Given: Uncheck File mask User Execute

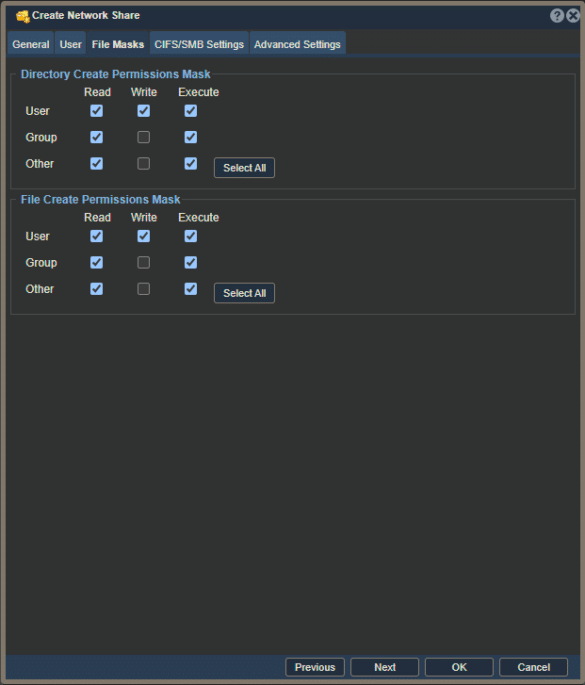Looking at the screenshot, I should click(191, 236).
